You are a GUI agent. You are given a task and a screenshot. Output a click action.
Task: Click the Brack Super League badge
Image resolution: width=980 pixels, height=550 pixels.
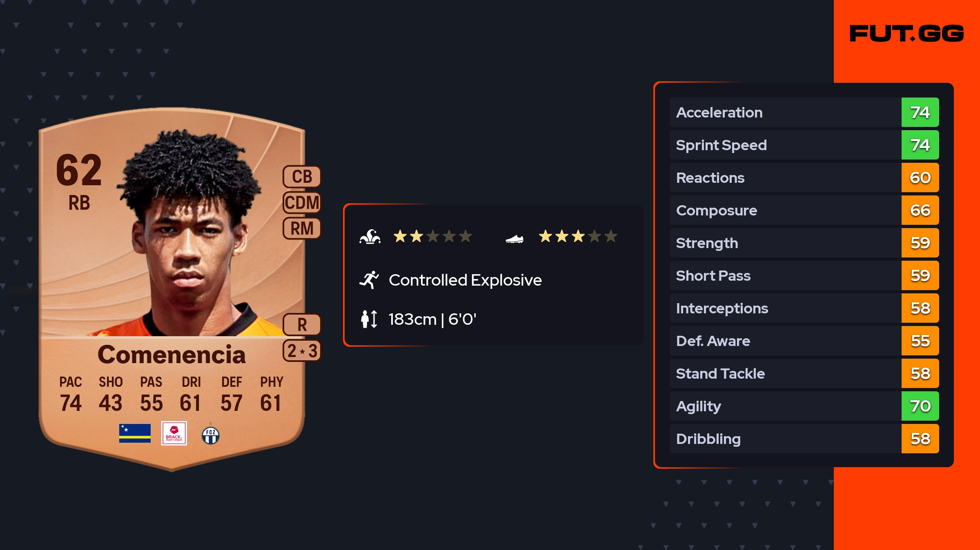coord(174,433)
